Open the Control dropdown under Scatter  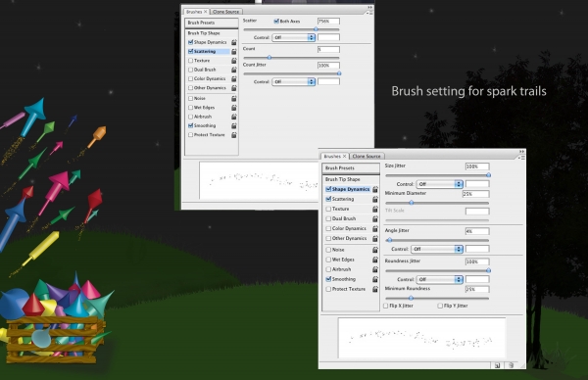(x=294, y=37)
